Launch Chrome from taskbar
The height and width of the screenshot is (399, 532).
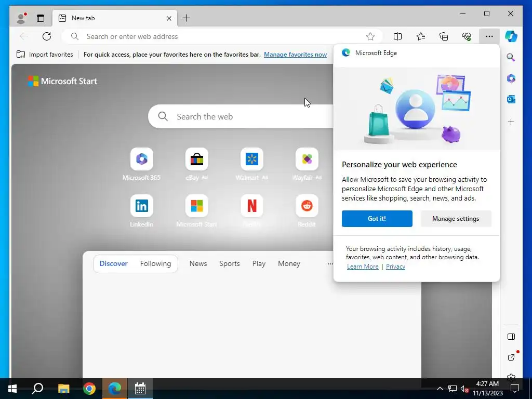[x=89, y=389]
